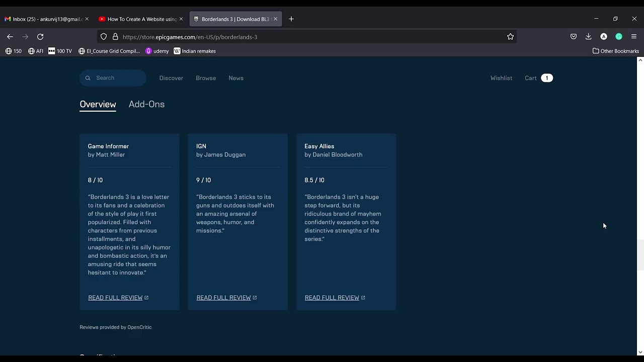Click the Firefox account avatar icon
The height and width of the screenshot is (362, 644).
tap(604, 37)
